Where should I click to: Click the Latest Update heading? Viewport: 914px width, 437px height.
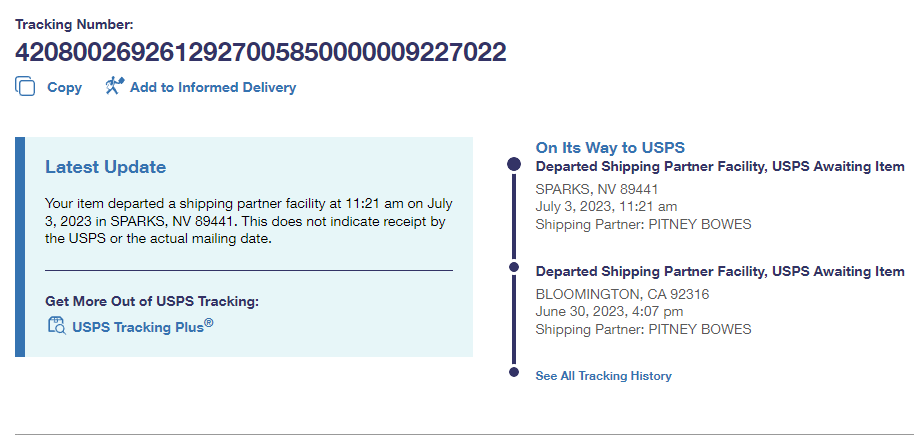(x=105, y=167)
